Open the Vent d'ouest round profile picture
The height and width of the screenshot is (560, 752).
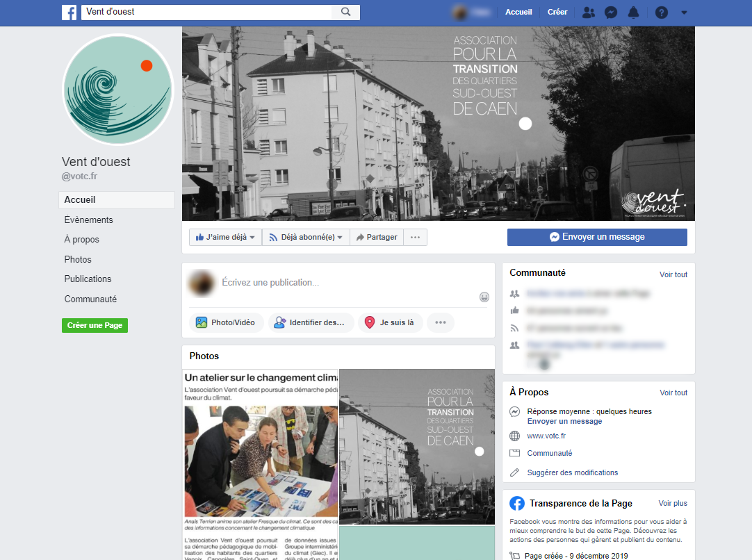click(118, 89)
